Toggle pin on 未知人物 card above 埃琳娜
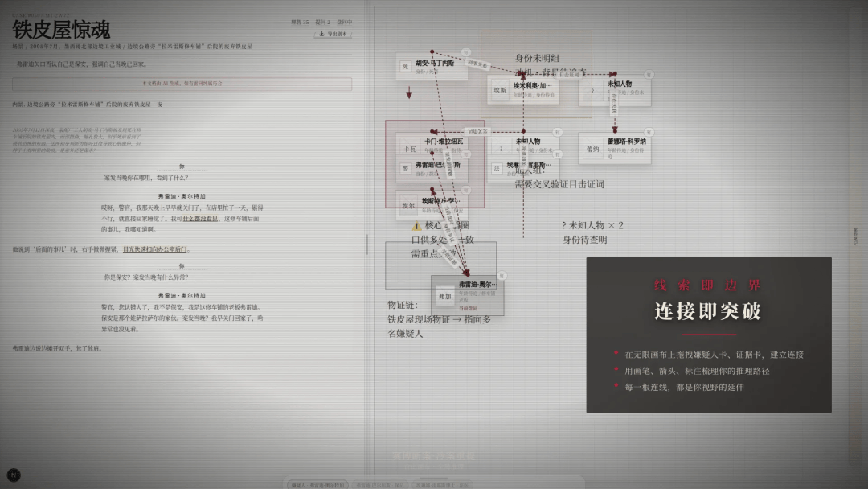This screenshot has width=868, height=489. pyautogui.click(x=558, y=132)
